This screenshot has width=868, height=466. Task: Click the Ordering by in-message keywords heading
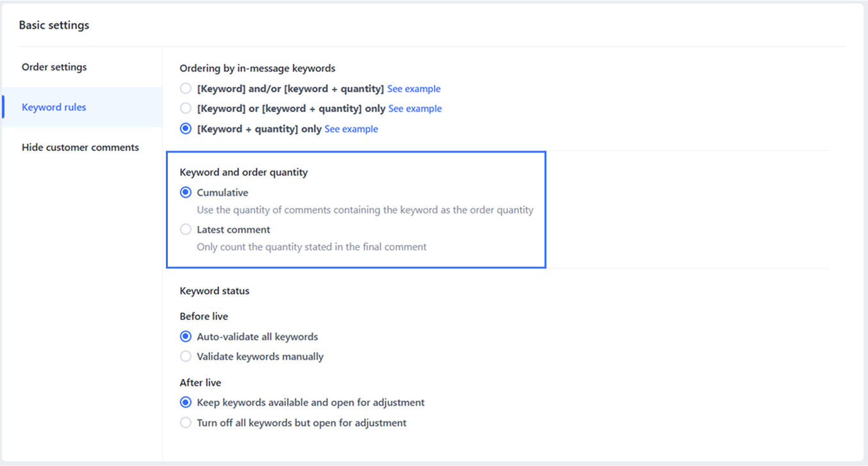tap(257, 68)
